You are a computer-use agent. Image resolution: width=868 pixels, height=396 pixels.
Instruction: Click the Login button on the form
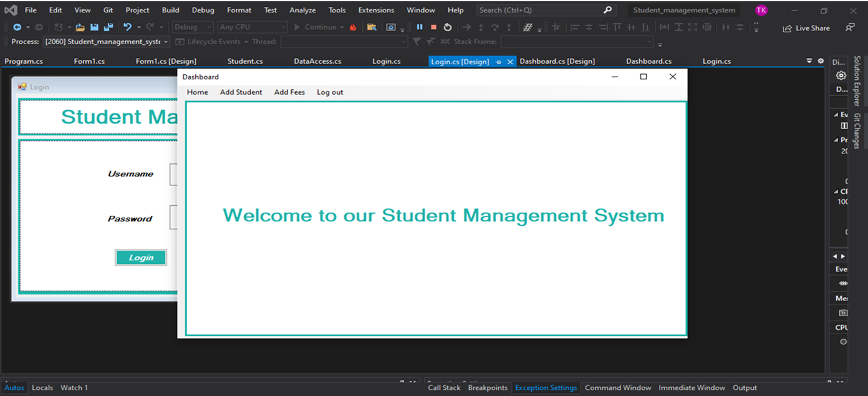point(140,257)
